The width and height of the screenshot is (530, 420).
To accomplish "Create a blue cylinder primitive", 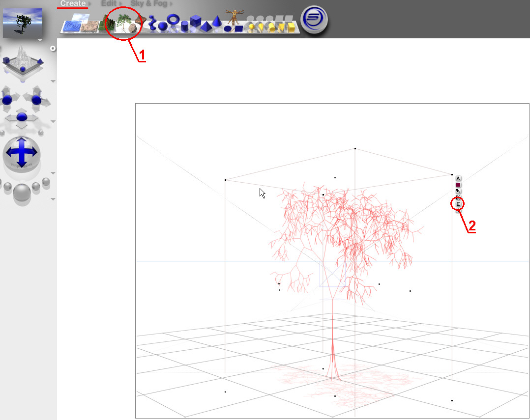I will 184,27.
